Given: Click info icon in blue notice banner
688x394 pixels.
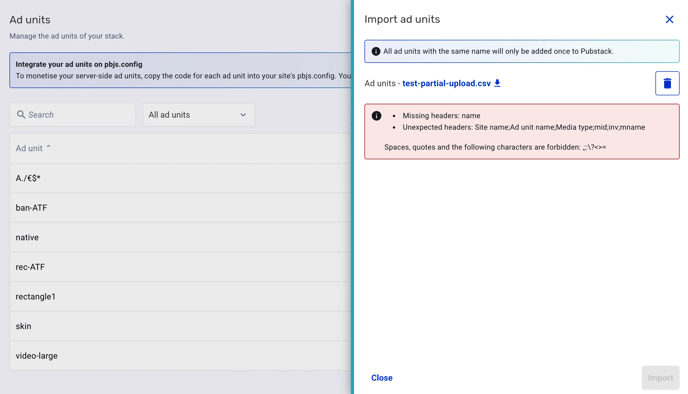Looking at the screenshot, I should tap(376, 51).
